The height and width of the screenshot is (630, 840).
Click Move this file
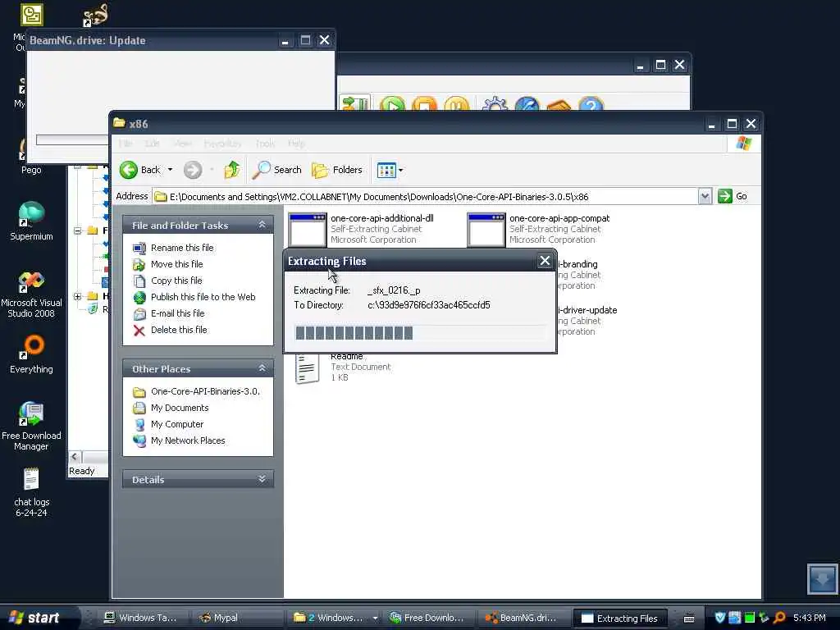click(177, 264)
